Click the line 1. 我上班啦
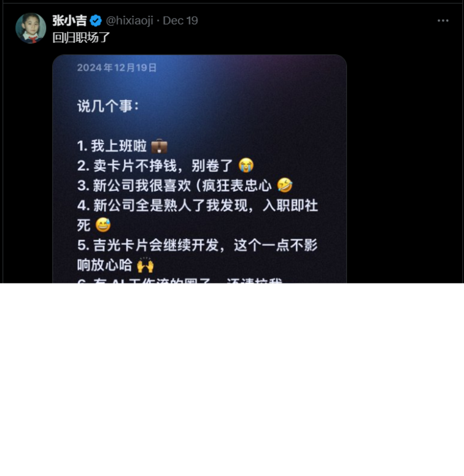The width and height of the screenshot is (464, 476). 112,146
